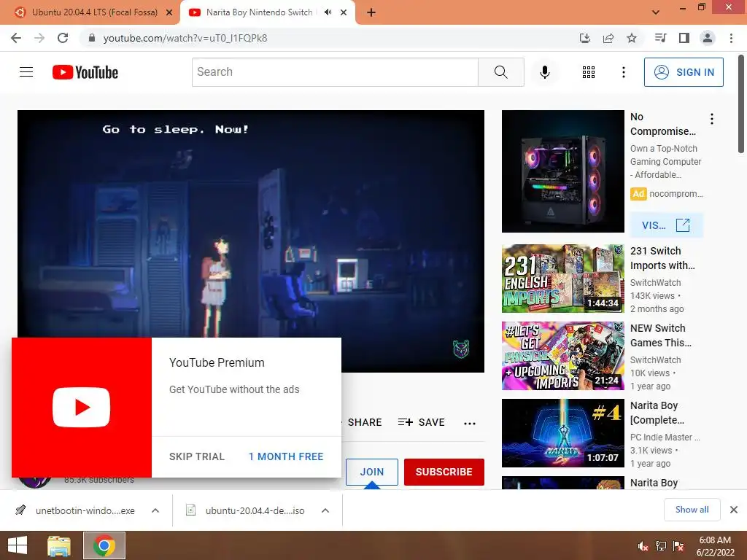Click the PC Indie Master channel name
This screenshot has height=560, width=747.
665,437
